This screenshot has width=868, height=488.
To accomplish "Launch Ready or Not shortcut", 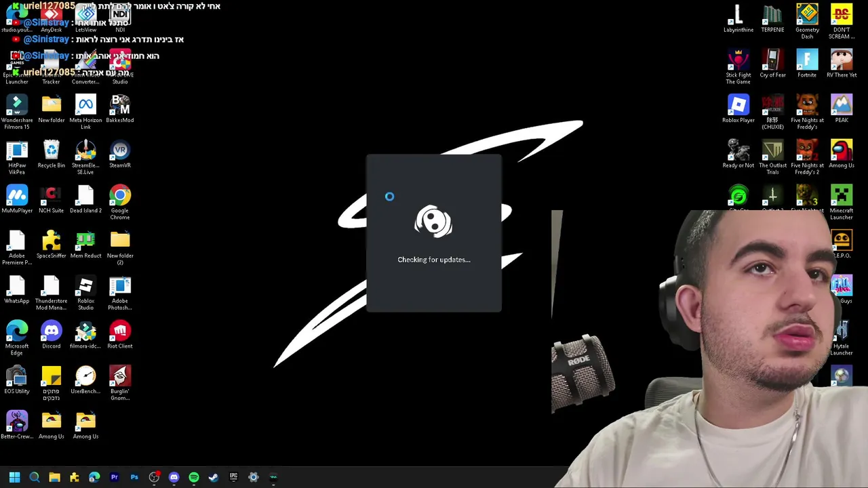I will point(738,154).
